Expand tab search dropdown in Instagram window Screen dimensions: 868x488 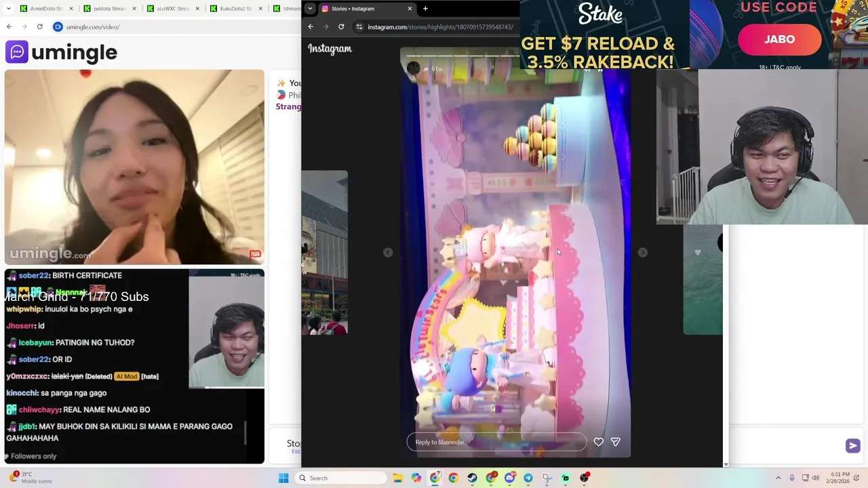[310, 9]
